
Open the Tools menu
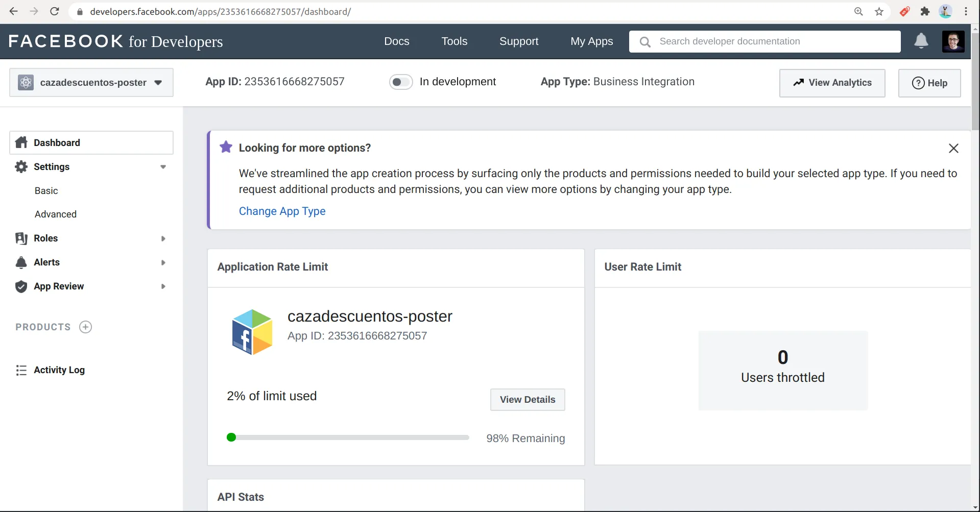point(455,41)
